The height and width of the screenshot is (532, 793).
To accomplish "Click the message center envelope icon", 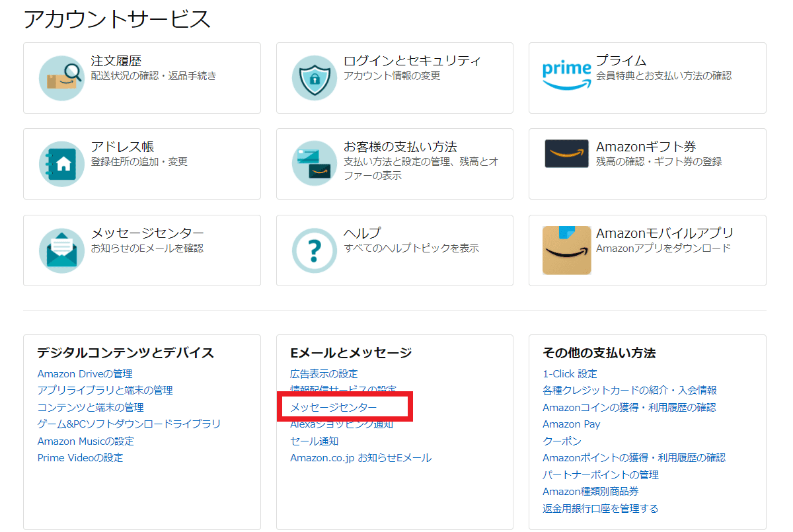I will [x=61, y=250].
